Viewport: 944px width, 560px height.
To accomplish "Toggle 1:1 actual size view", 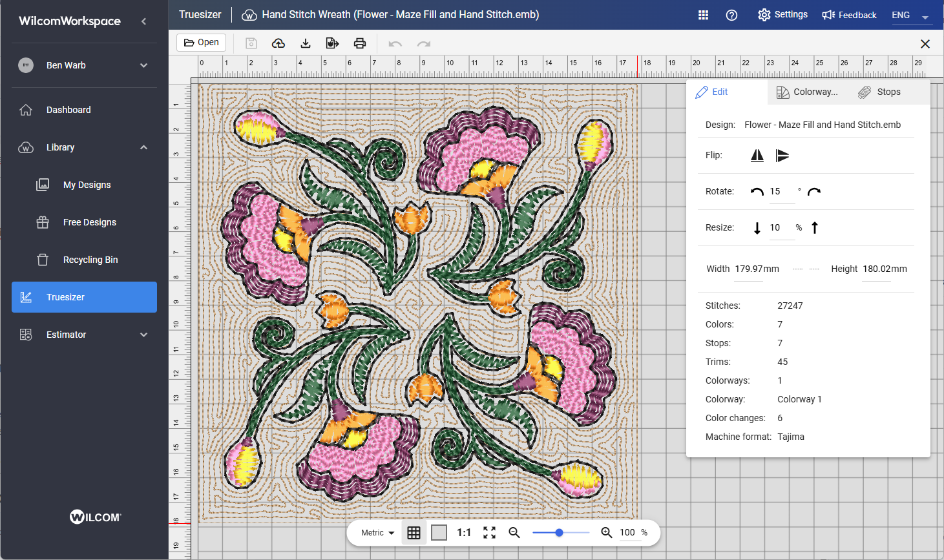I will pyautogui.click(x=464, y=533).
